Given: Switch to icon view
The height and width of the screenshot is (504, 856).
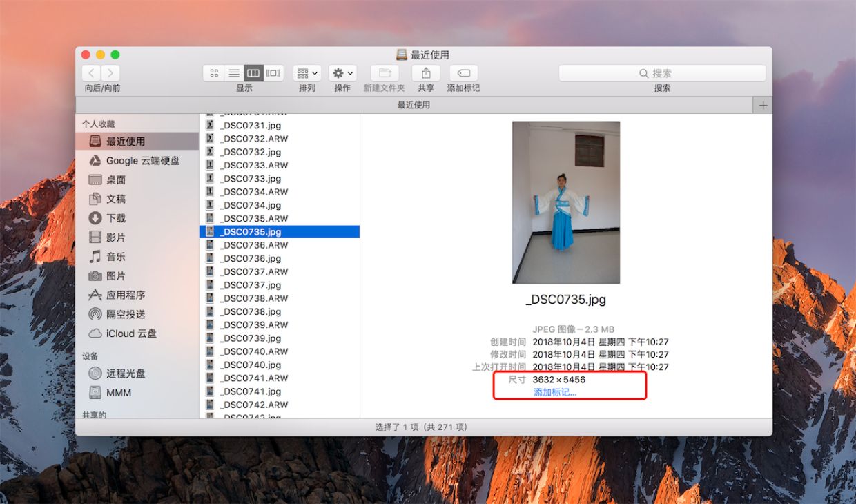Looking at the screenshot, I should click(x=214, y=73).
